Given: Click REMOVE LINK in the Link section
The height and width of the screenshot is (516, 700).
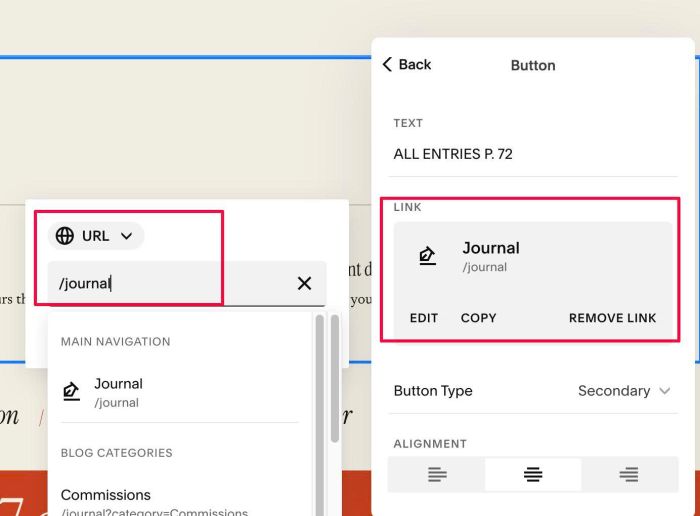Looking at the screenshot, I should tap(612, 318).
